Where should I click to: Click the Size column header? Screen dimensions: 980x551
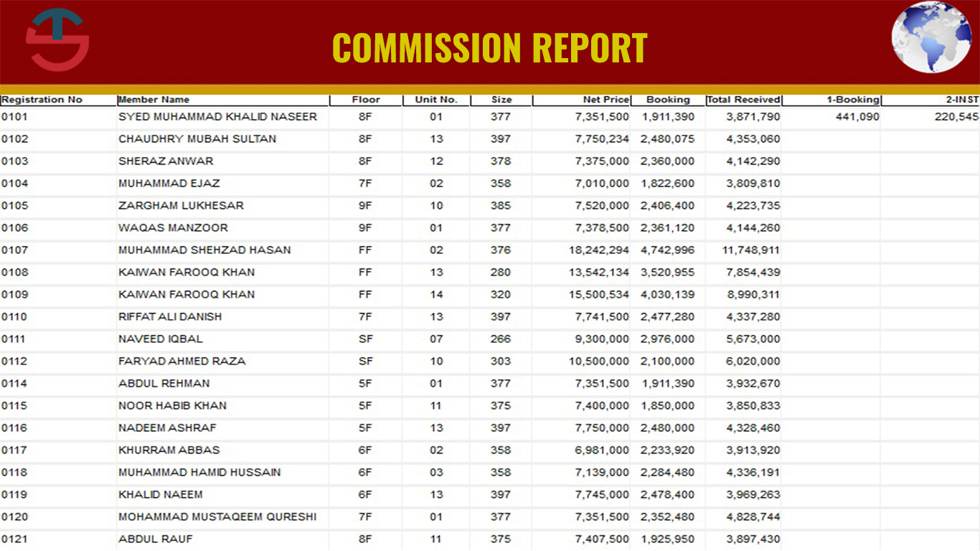501,100
